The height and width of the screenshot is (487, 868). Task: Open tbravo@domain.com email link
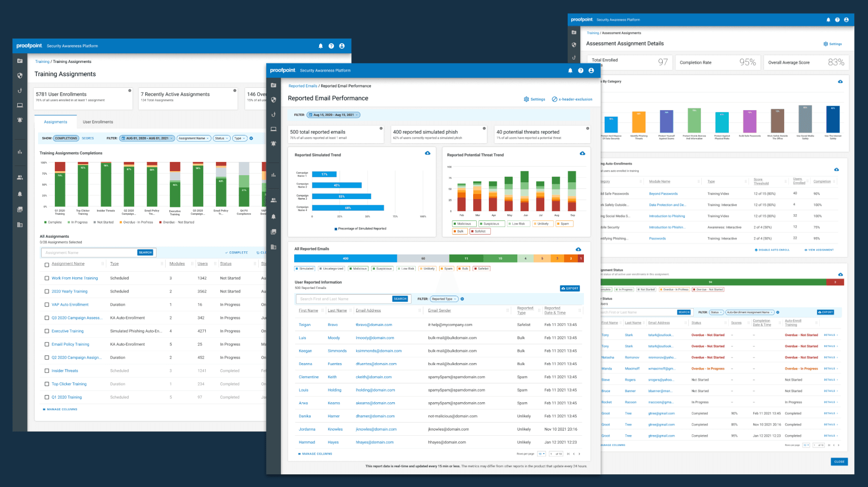click(374, 324)
